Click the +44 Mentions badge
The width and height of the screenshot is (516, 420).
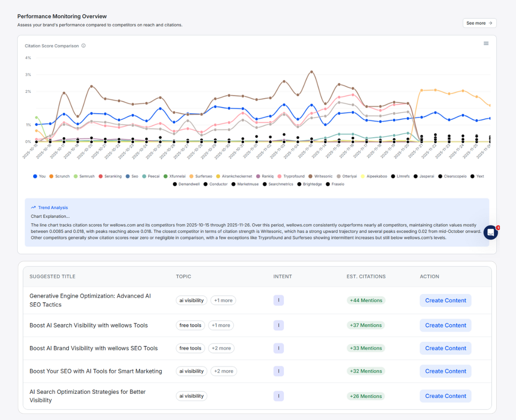pyautogui.click(x=366, y=300)
